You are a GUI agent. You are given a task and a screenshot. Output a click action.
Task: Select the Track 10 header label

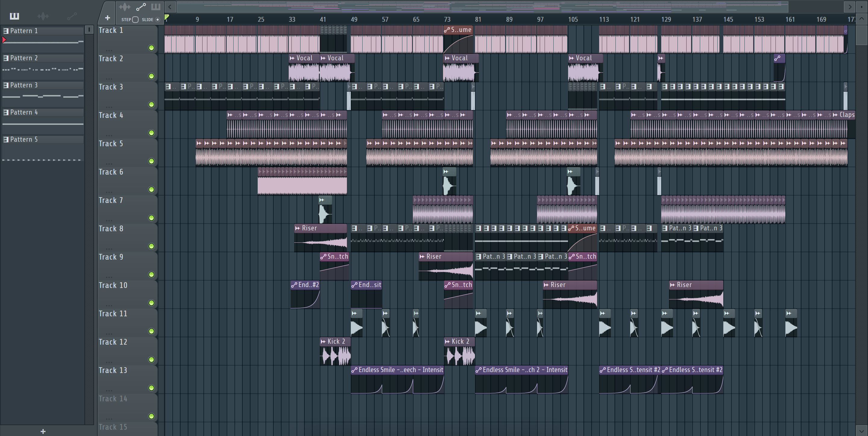click(113, 285)
